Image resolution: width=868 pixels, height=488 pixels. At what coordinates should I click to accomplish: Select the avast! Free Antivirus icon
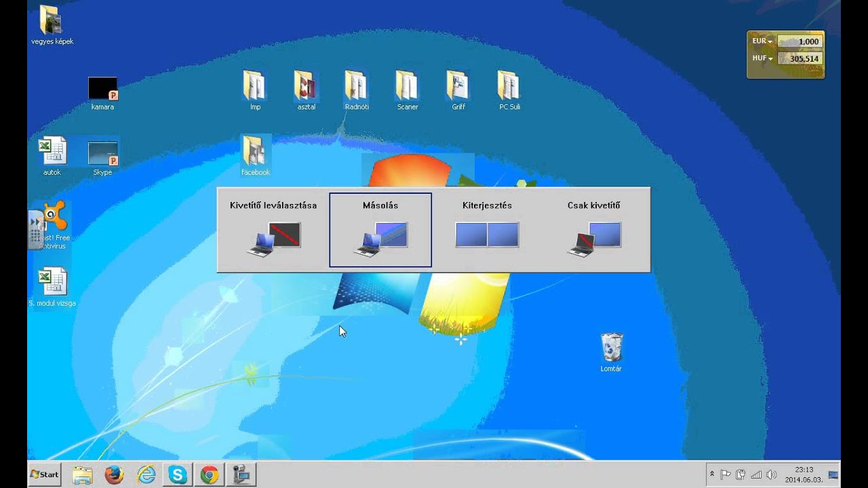[54, 225]
